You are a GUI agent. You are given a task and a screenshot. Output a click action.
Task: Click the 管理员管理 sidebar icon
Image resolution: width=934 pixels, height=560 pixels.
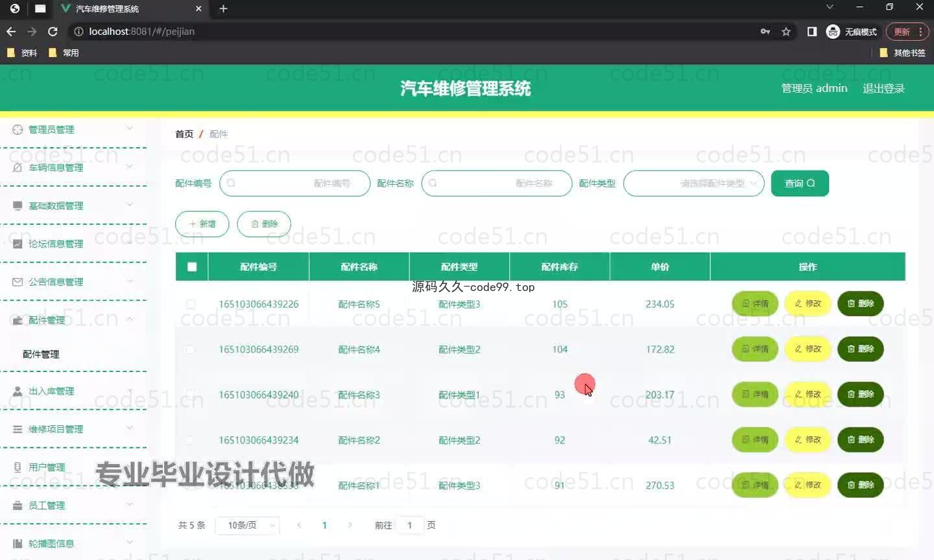[x=18, y=129]
